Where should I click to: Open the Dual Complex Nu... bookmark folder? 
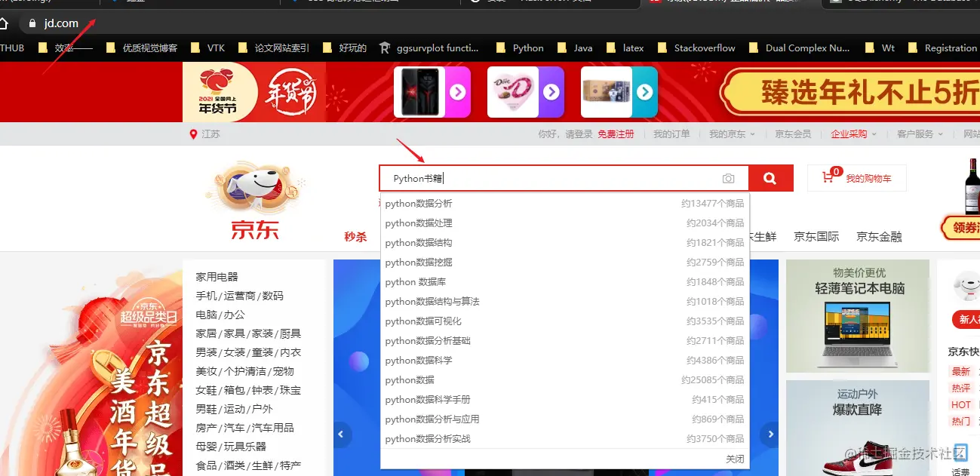(798, 48)
